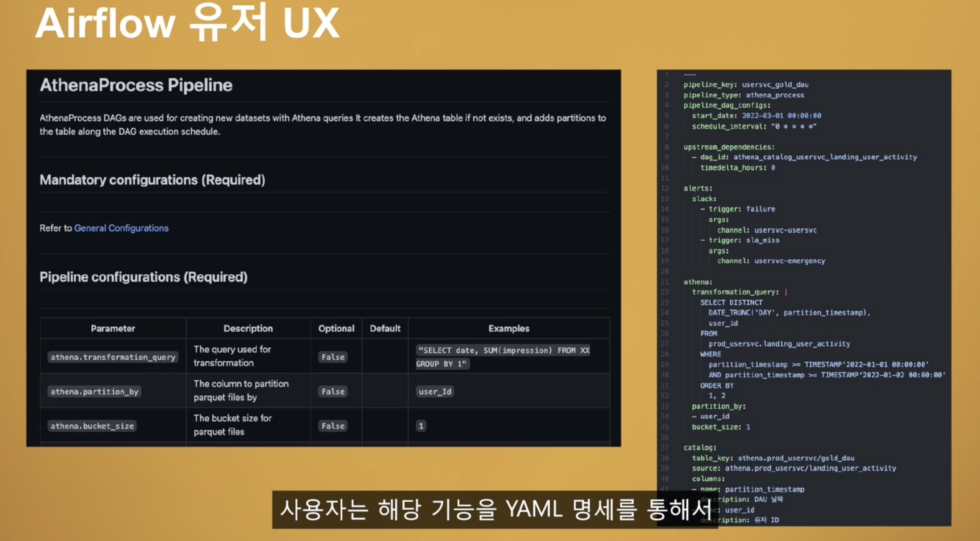Open the General Configurations link
Screen dimensions: 980x541
point(121,228)
